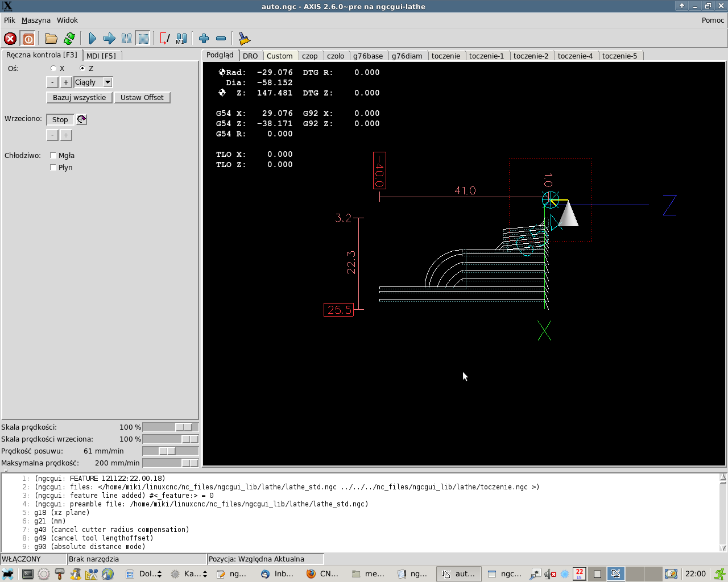Open Maszyna menu

tap(36, 20)
